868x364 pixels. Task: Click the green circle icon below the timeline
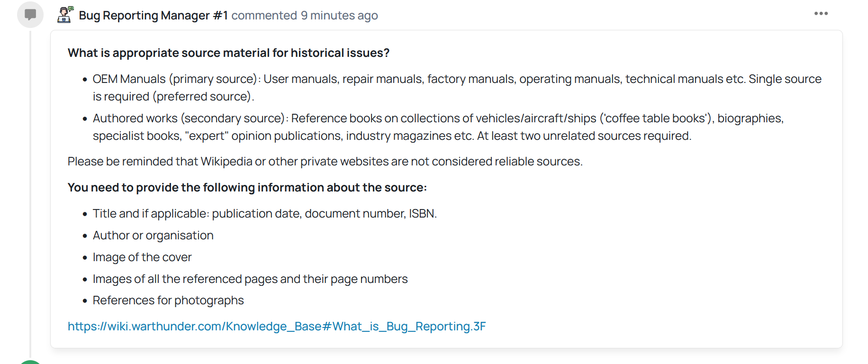(30, 362)
